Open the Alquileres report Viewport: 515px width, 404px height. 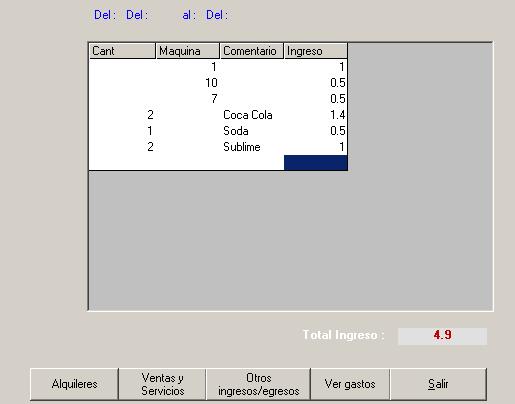(x=74, y=384)
